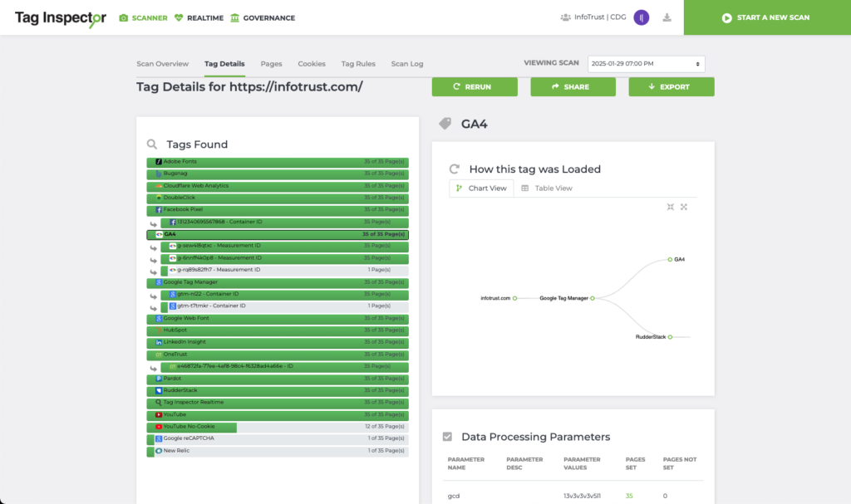The width and height of the screenshot is (851, 504).
Task: Click the download icon in header
Action: point(667,17)
